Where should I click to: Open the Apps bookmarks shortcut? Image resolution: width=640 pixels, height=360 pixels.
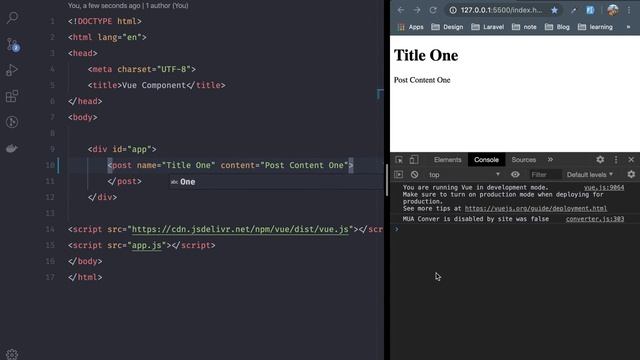click(411, 27)
